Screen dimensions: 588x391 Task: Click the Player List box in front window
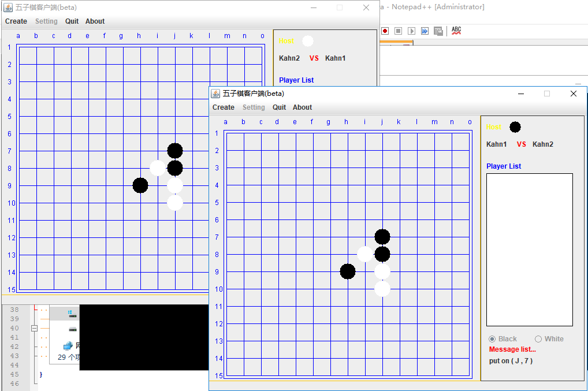click(x=530, y=250)
